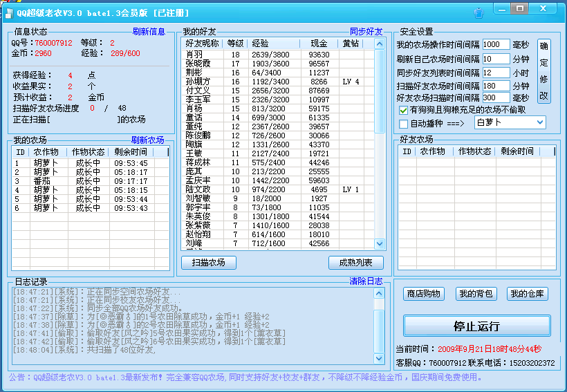Minimize the QQ超级老农 window
Image resolution: width=567 pixels, height=392 pixels.
[x=502, y=9]
